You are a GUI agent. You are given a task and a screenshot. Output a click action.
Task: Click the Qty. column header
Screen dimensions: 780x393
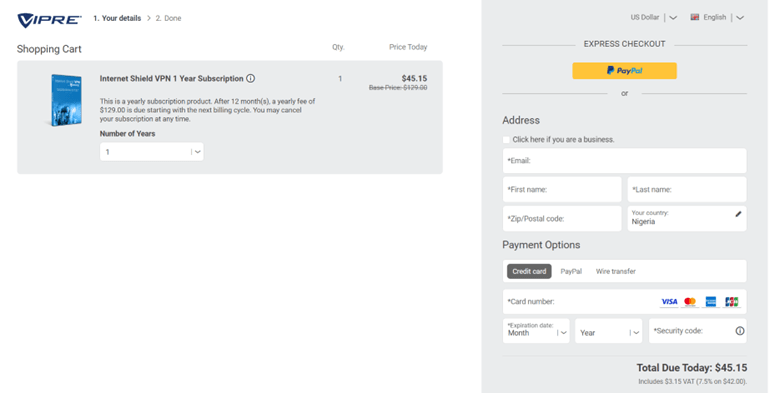(338, 47)
